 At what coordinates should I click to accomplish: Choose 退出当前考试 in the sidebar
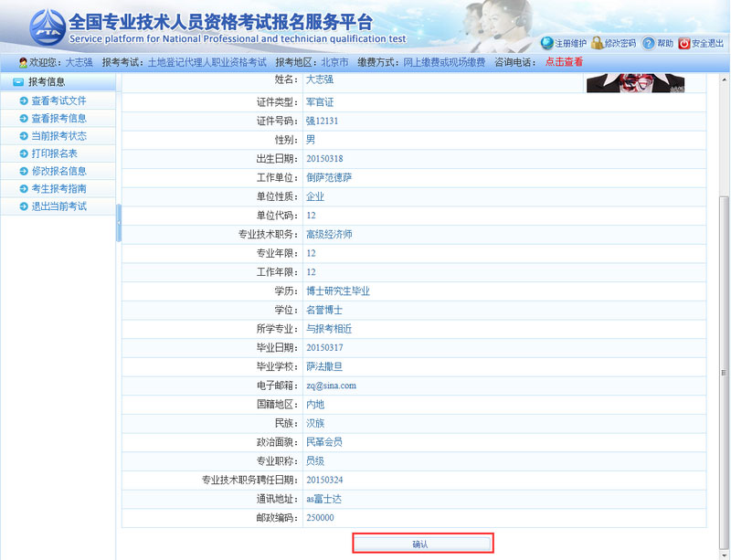(x=58, y=206)
